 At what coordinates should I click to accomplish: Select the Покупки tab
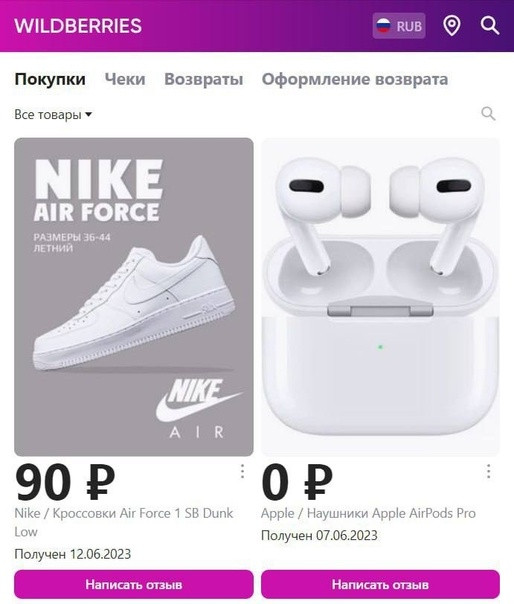[x=50, y=79]
